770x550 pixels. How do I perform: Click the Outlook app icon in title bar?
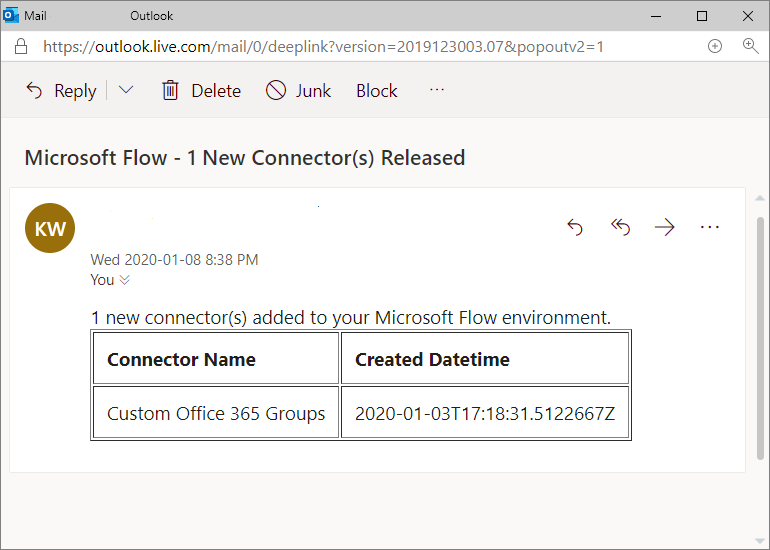point(11,15)
